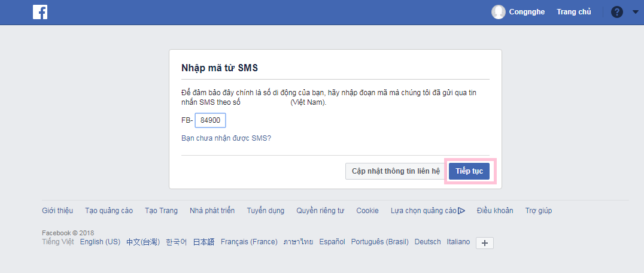Expand the account dropdown arrow
Viewport: 644px width, 273px height.
[x=636, y=13]
